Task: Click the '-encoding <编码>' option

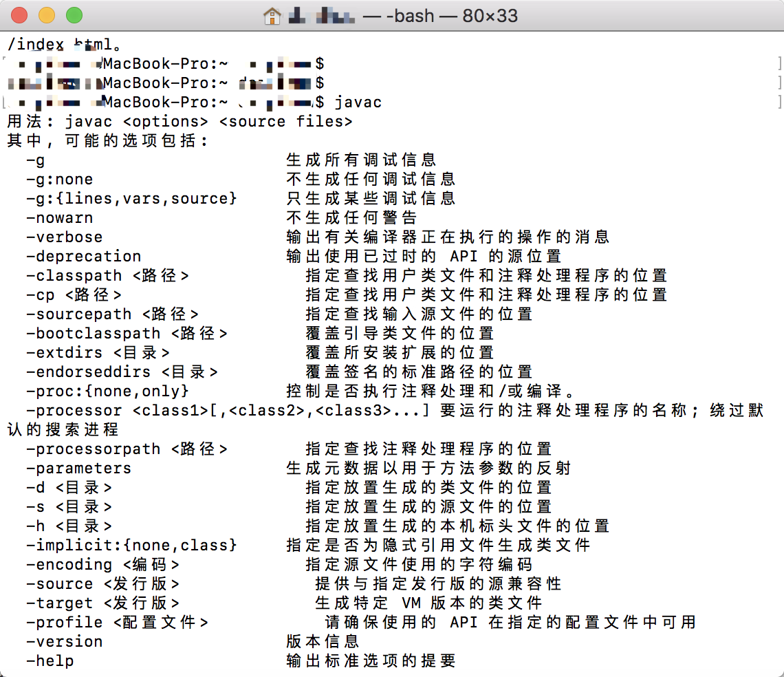Action: pos(103,564)
